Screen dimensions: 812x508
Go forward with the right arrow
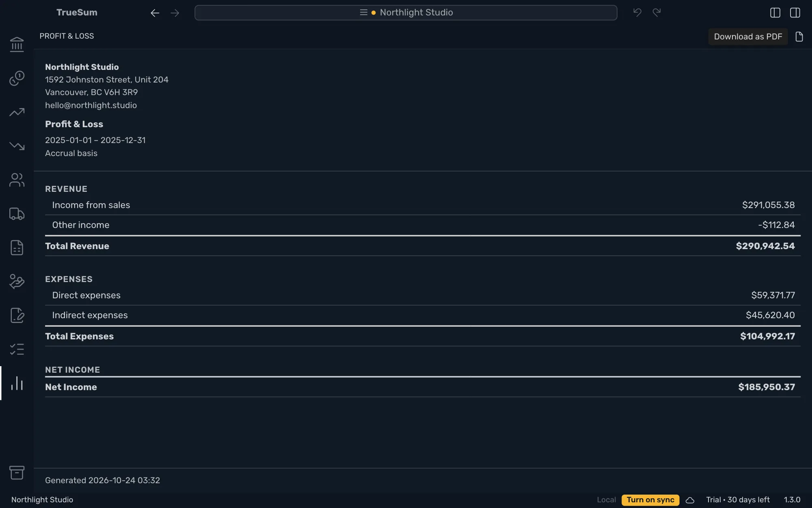click(175, 13)
